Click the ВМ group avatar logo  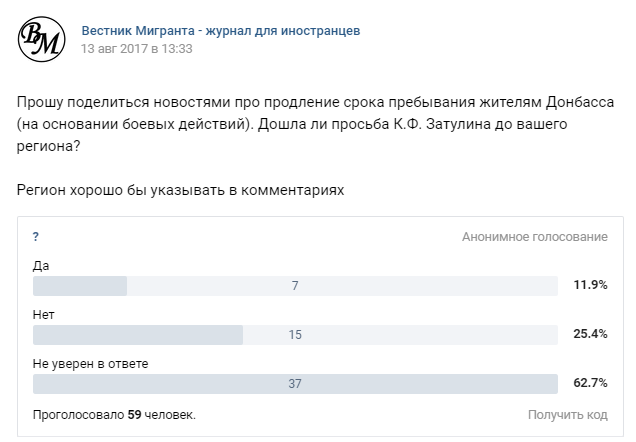(42, 39)
